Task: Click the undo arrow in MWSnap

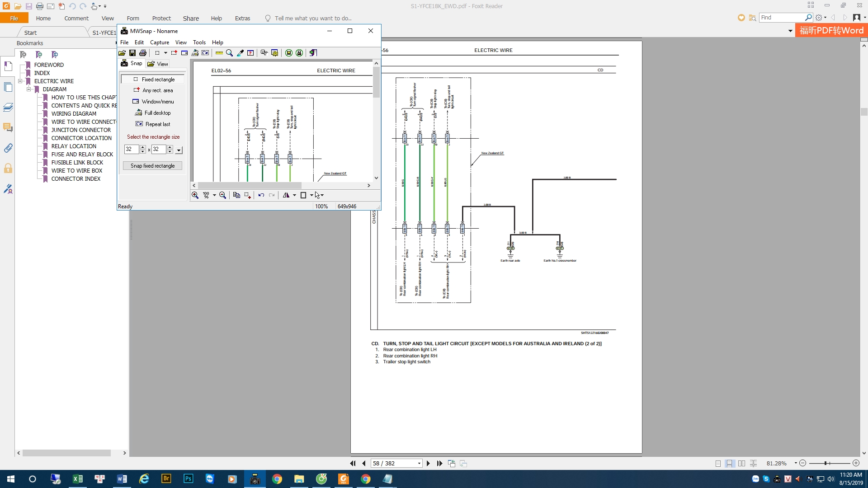Action: [x=261, y=195]
